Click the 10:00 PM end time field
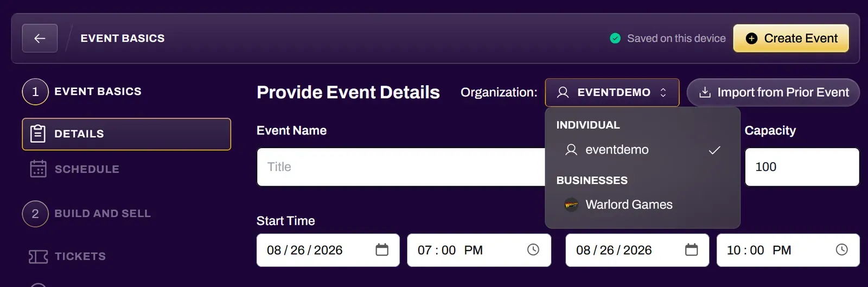Screen dimensions: 868x287 [788, 250]
